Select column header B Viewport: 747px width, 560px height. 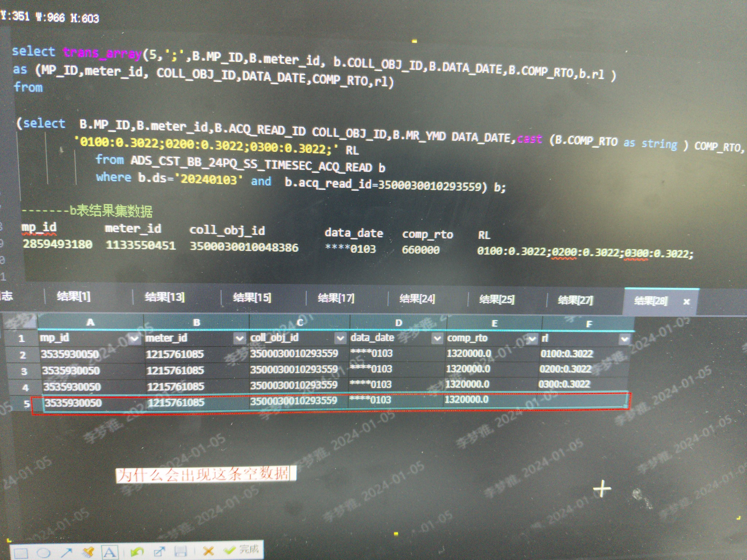197,322
